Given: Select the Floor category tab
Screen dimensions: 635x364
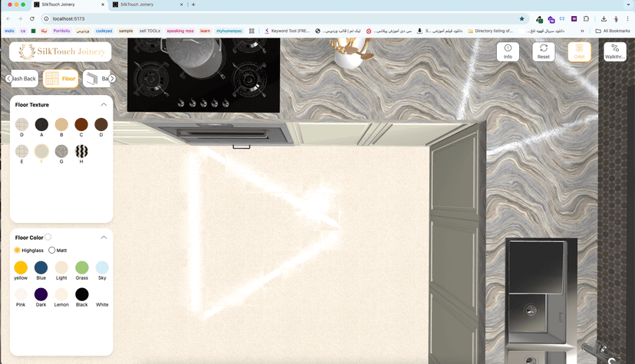Looking at the screenshot, I should point(61,78).
